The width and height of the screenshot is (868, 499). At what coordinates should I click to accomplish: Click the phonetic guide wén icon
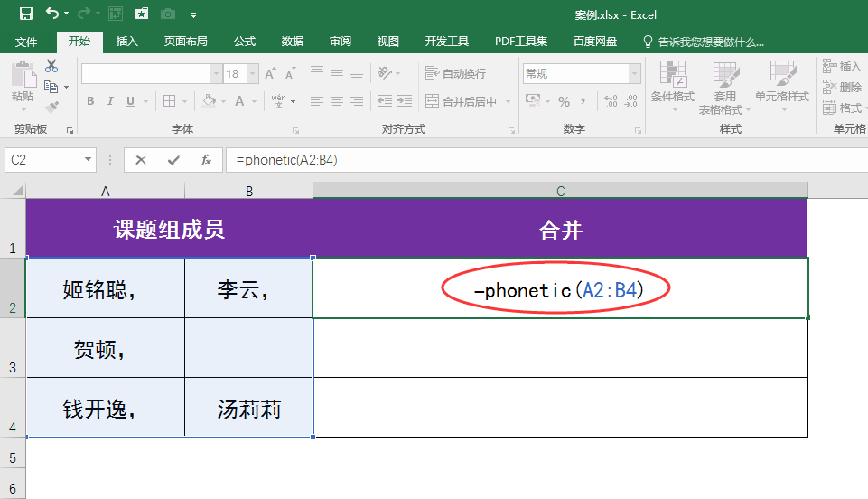(x=278, y=100)
